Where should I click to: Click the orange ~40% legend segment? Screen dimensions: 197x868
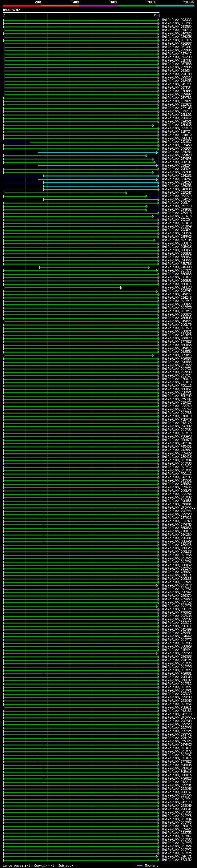coord(60,6)
